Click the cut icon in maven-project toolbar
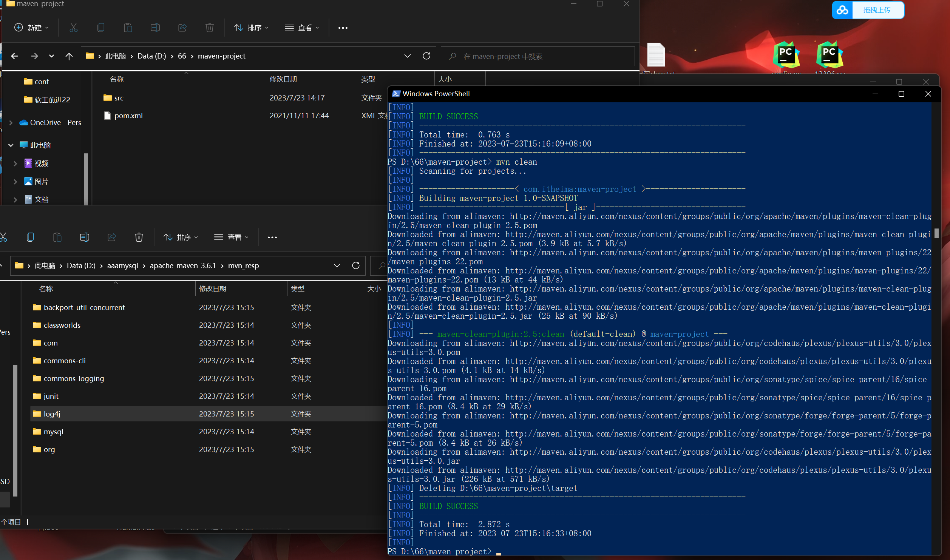 73,28
